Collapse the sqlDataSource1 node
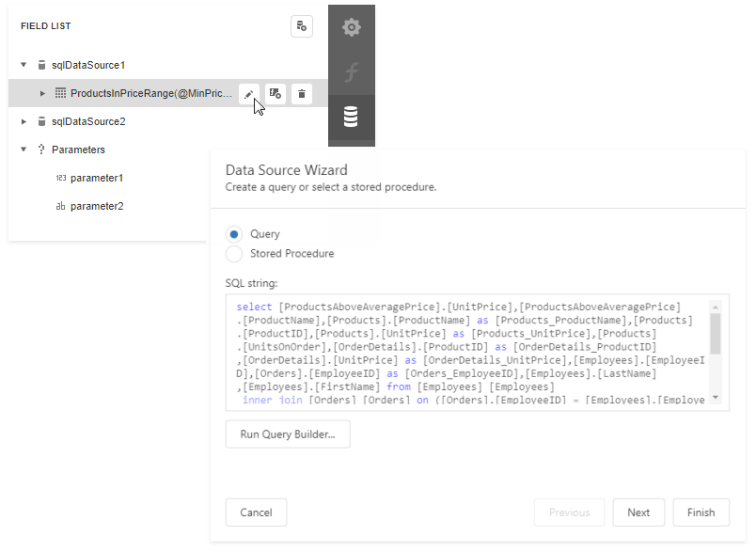The image size is (756, 552). click(x=24, y=65)
